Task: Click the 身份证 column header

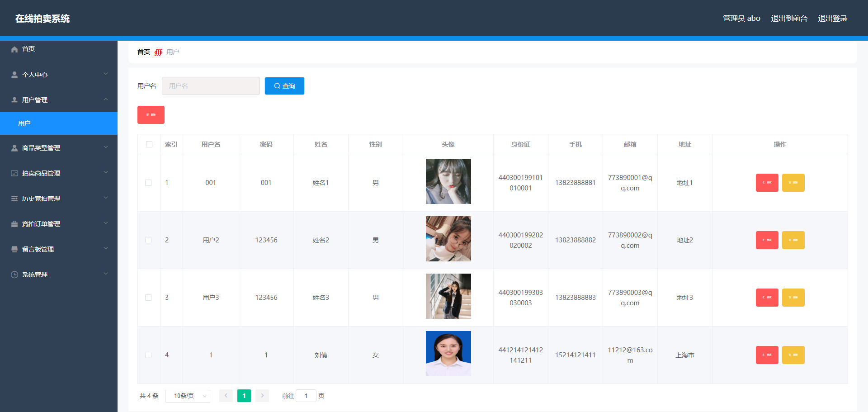Action: [521, 144]
